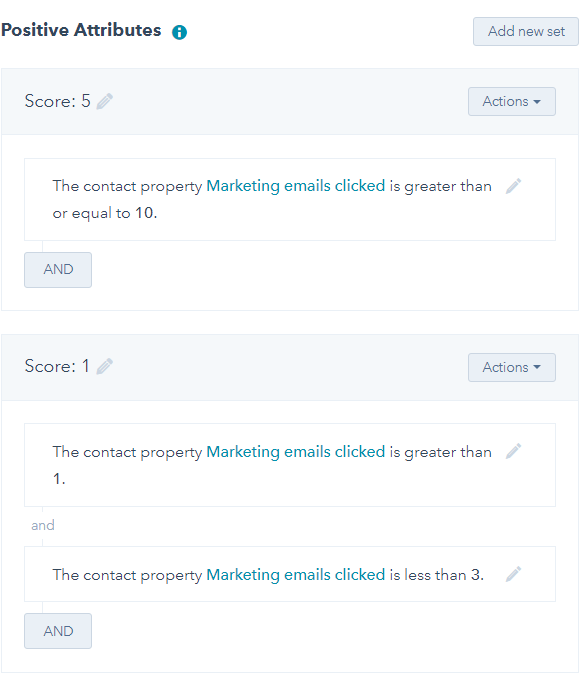586x693 pixels.
Task: Select the rule box reading 'is less than 3'
Action: coord(290,574)
